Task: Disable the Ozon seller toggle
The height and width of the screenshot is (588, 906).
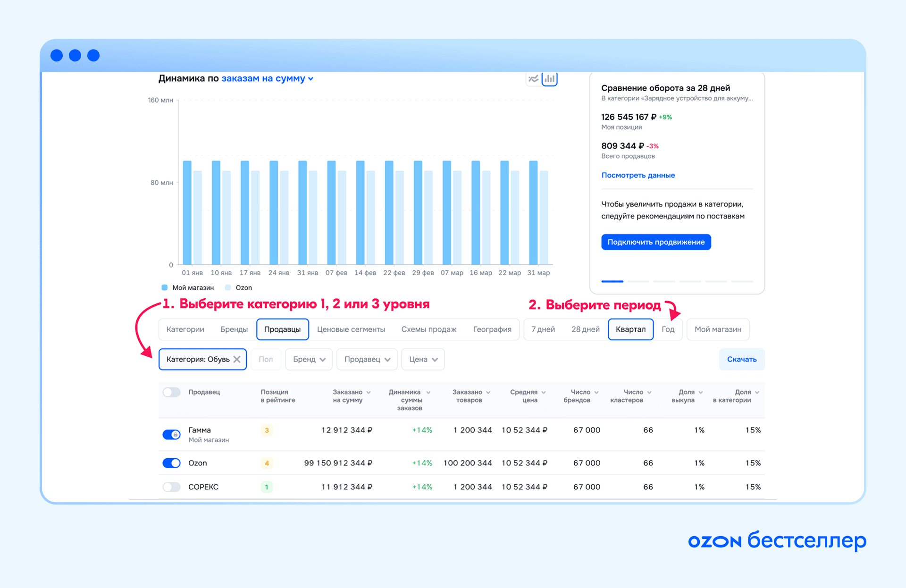Action: point(171,463)
